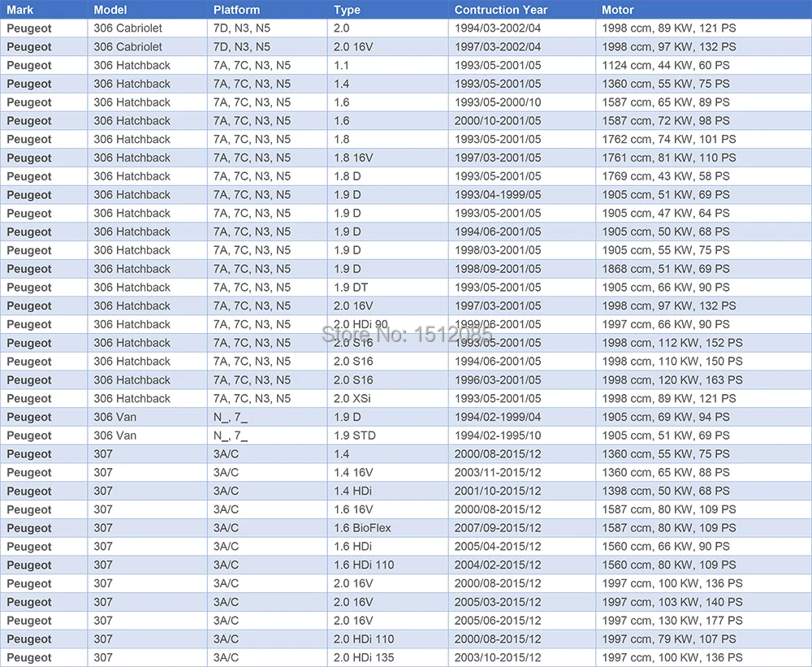Click motor cell "1998 ccm, 112 KW, 152 PS"
Screen dimensions: 812x667
pos(704,343)
